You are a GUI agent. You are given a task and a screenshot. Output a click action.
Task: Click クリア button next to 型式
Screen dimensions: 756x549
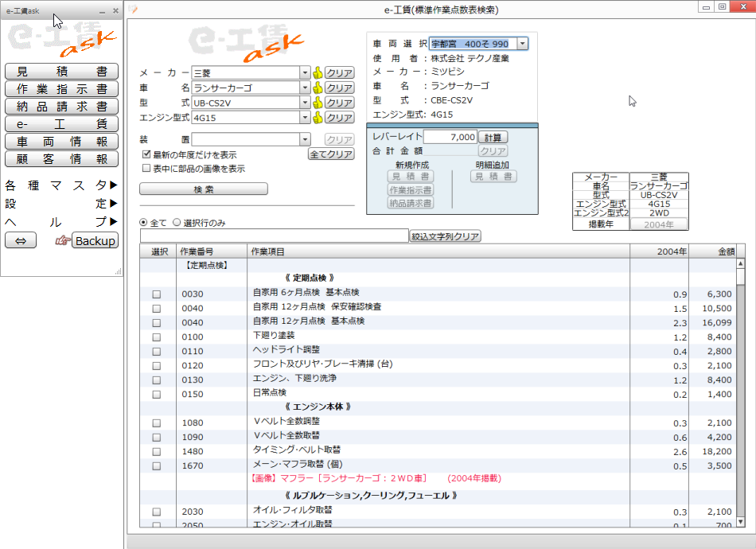point(340,103)
